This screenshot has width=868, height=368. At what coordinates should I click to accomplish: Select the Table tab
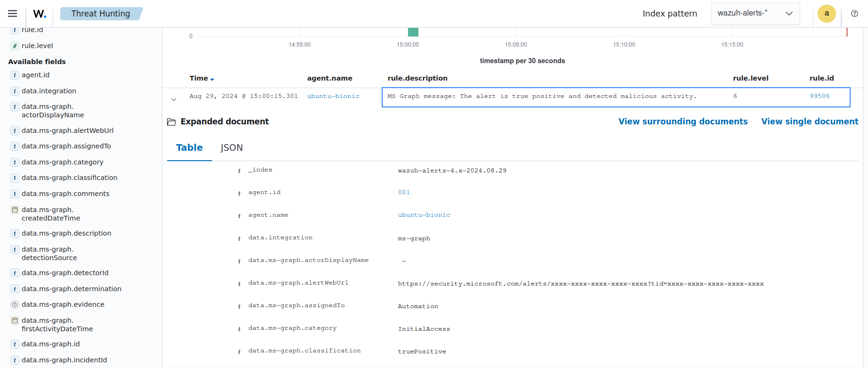point(189,148)
